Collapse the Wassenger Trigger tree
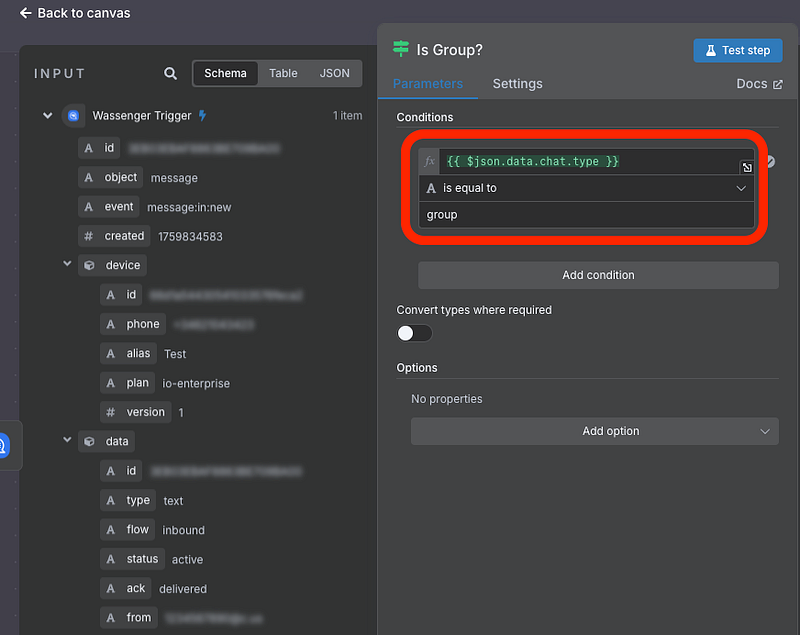800x635 pixels. (x=47, y=116)
